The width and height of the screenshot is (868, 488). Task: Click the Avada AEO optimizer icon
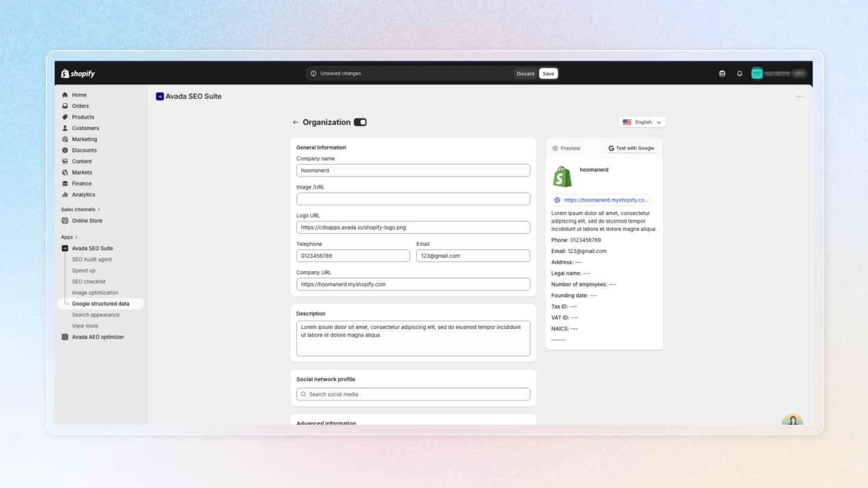point(65,337)
